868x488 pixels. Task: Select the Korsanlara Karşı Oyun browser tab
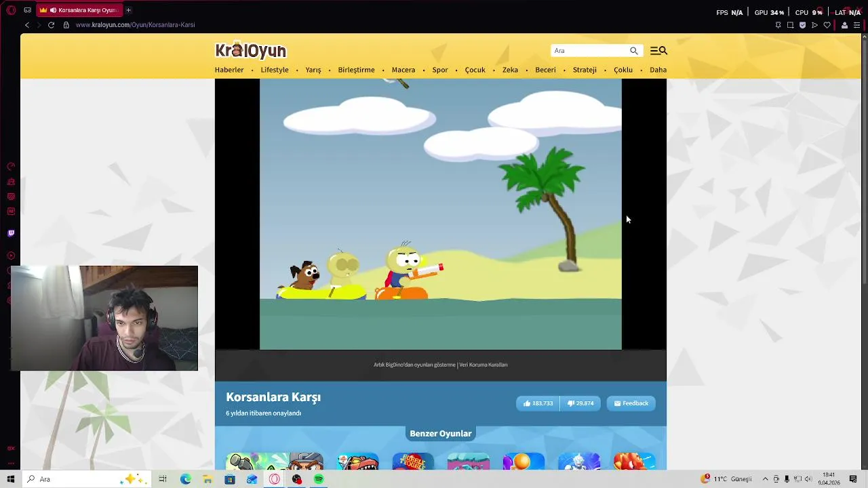tap(78, 10)
